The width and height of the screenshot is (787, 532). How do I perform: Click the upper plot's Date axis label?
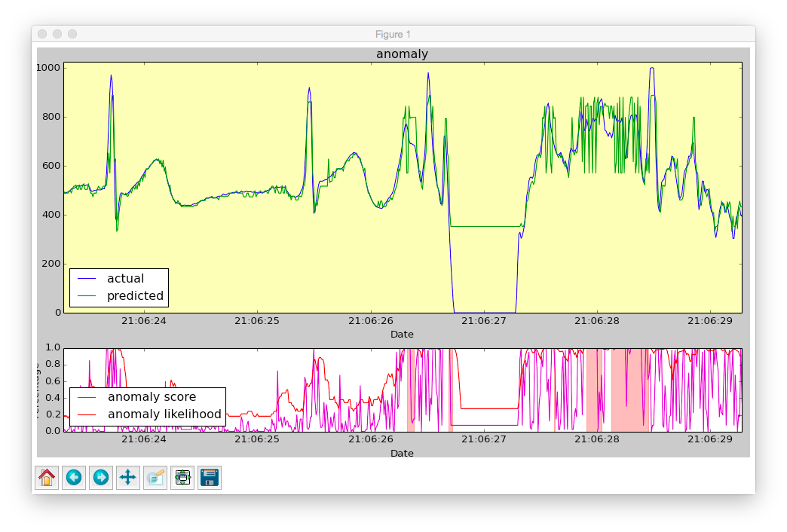pos(402,335)
